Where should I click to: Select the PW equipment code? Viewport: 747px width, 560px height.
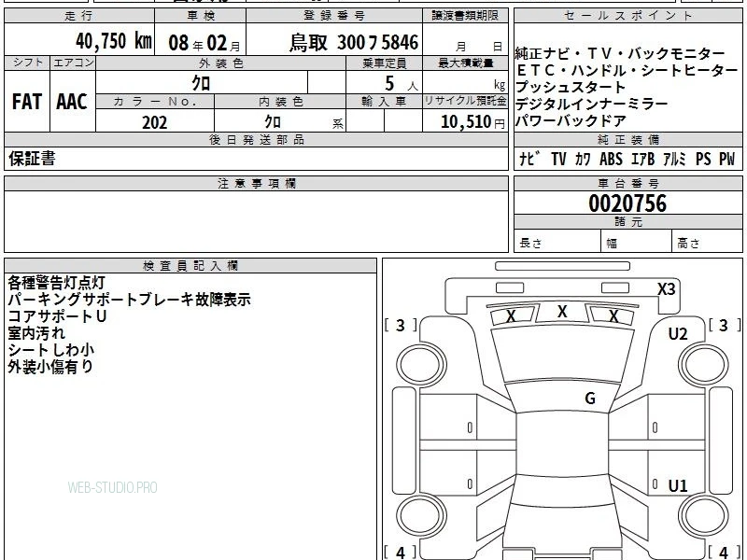[x=727, y=159]
